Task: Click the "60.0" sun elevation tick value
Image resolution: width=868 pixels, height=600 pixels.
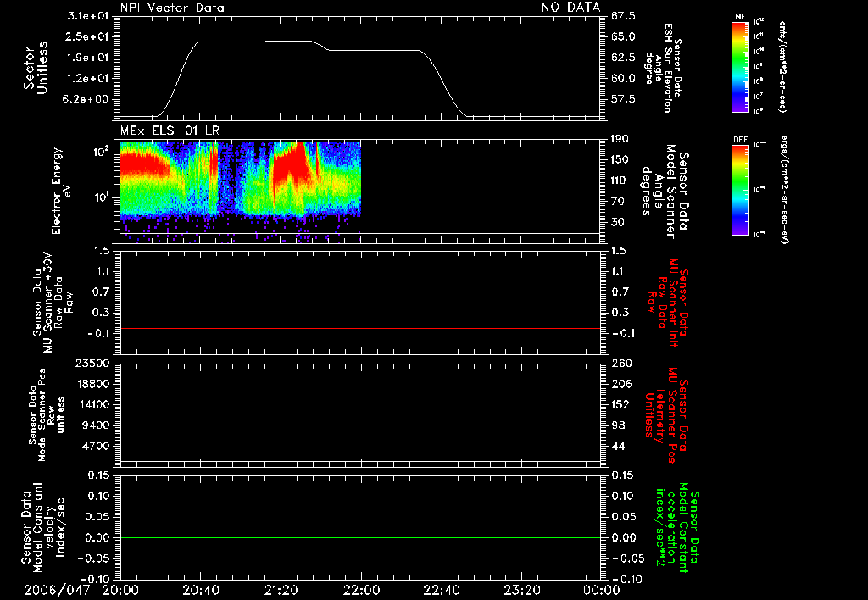Action: click(623, 79)
